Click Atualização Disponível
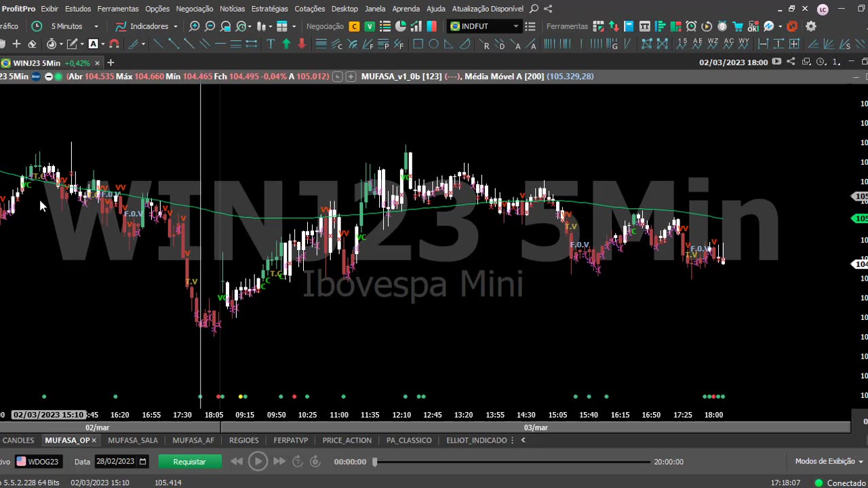Screen dimensions: 868x488 488,9
